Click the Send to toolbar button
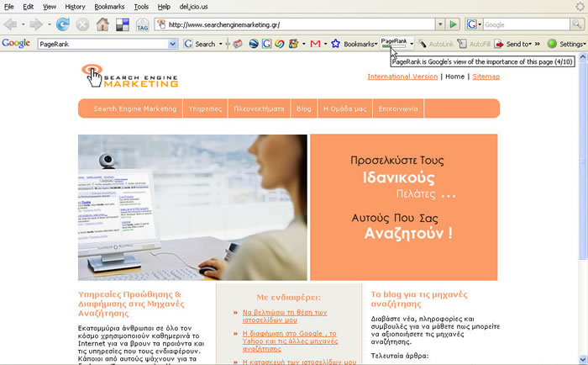588x365 pixels. [513, 44]
